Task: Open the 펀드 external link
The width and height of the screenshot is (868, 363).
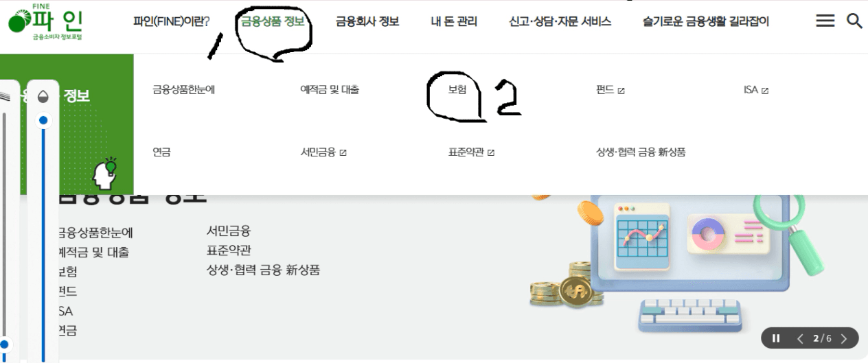Action: click(610, 90)
